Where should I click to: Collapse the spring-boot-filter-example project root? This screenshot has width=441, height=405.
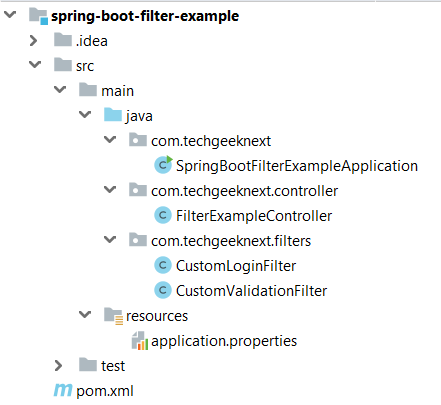tap(10, 14)
